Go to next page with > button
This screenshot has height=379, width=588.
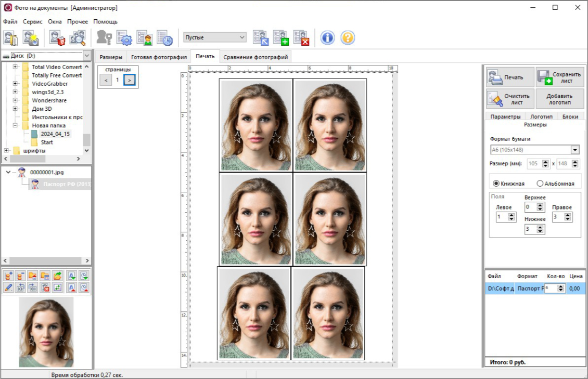(x=130, y=80)
